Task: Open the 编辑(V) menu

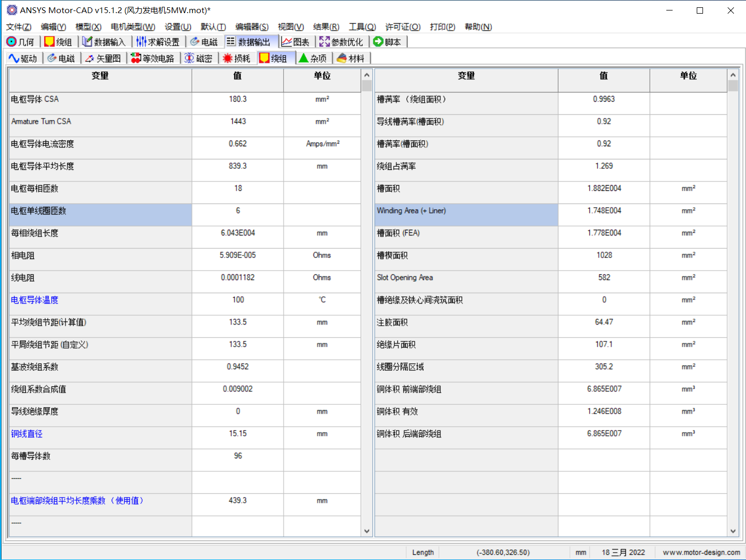Action: tap(53, 27)
